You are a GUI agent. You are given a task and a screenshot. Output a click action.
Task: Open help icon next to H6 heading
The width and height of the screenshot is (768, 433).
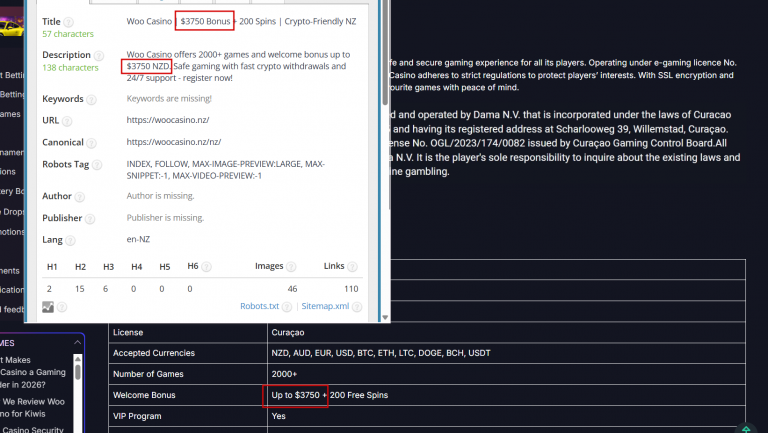pos(206,266)
